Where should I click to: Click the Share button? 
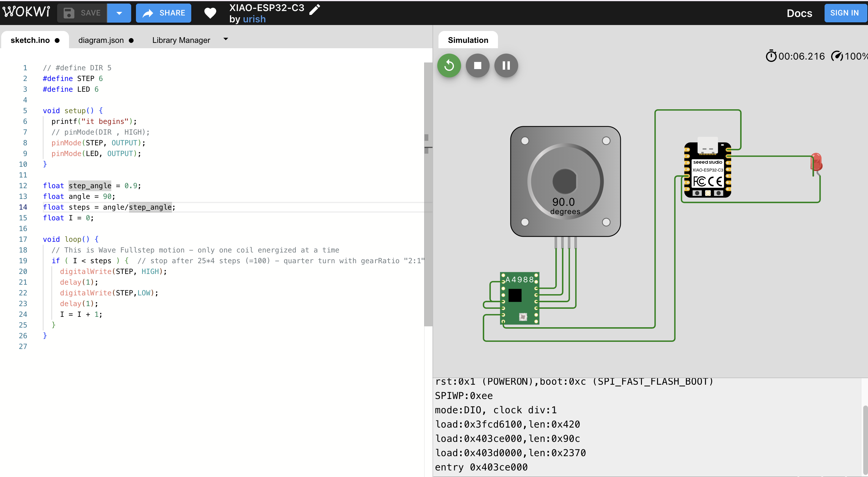163,13
